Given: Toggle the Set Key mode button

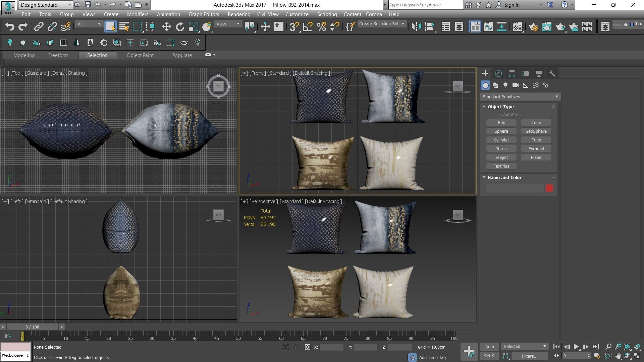Looking at the screenshot, I should click(489, 356).
